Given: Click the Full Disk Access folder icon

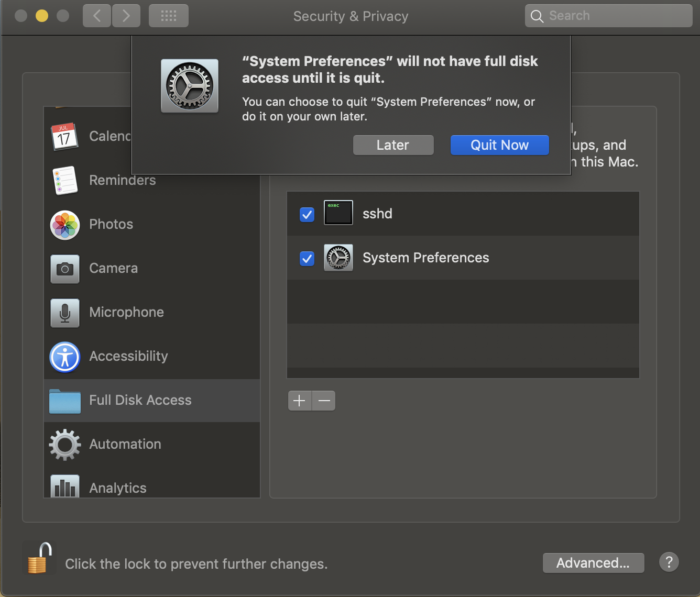Looking at the screenshot, I should pos(65,402).
